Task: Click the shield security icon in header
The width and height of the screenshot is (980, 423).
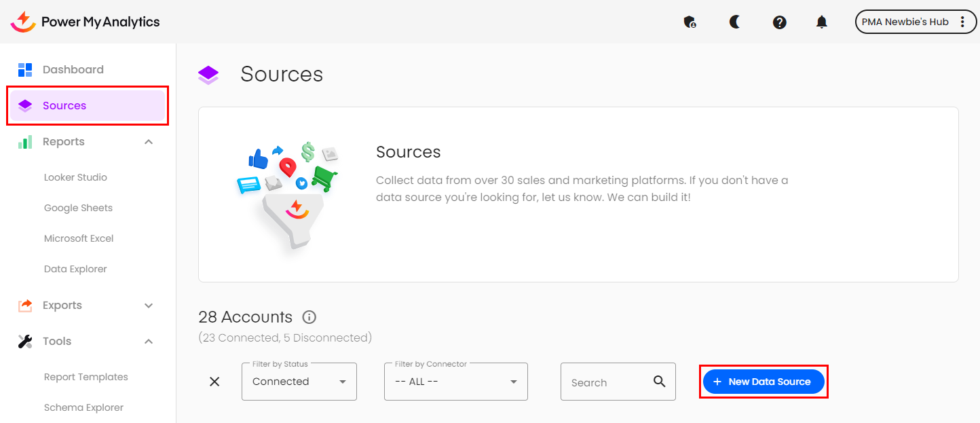Action: (690, 22)
